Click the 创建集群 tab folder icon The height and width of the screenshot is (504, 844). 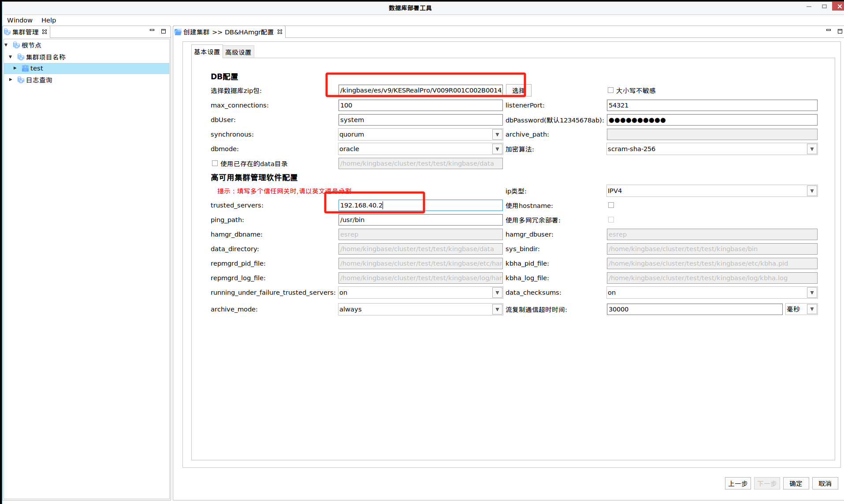point(178,32)
